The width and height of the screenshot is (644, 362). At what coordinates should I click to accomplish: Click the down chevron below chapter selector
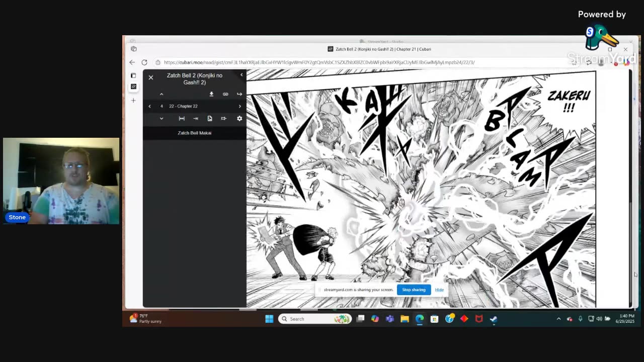pos(162,119)
